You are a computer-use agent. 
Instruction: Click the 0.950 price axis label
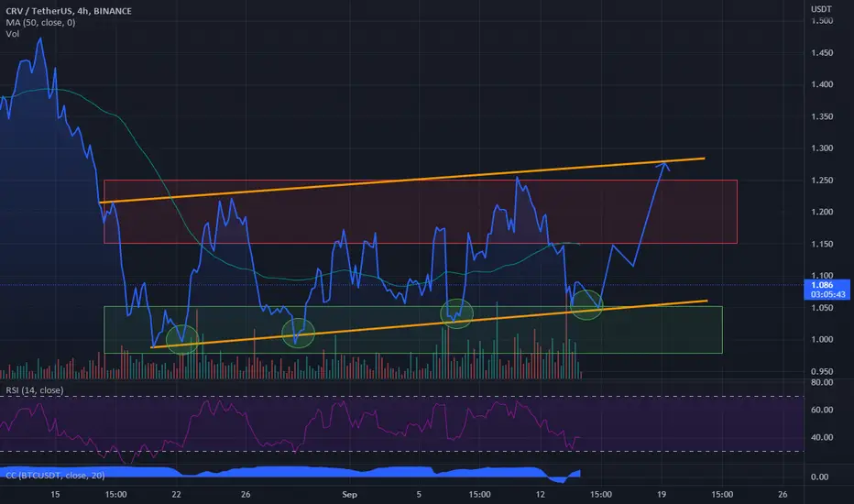point(822,372)
